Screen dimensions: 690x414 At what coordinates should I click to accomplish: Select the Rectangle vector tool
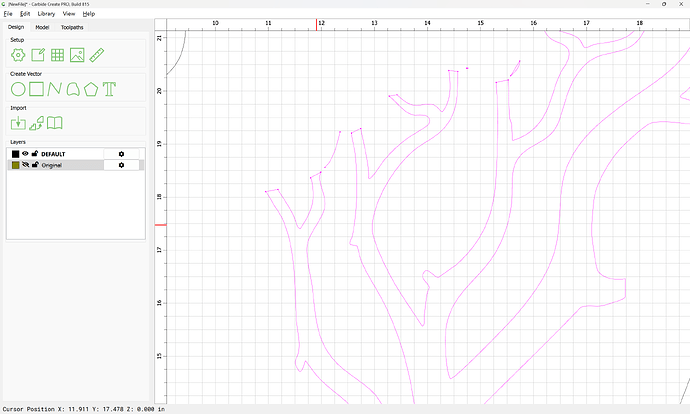tap(36, 89)
